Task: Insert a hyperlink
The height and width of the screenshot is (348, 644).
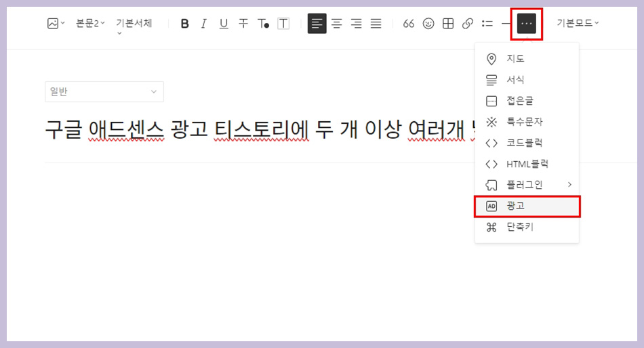Action: [x=467, y=24]
